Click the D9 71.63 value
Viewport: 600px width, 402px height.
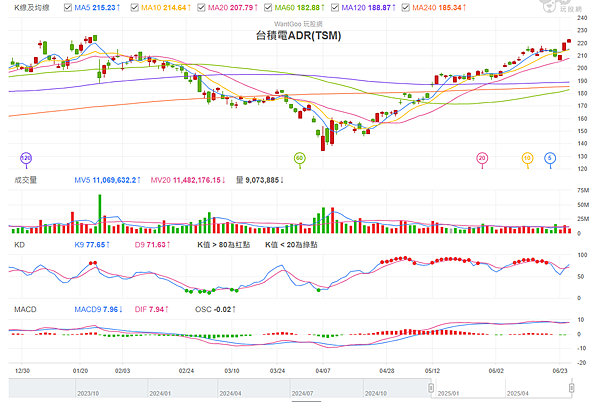coord(152,245)
